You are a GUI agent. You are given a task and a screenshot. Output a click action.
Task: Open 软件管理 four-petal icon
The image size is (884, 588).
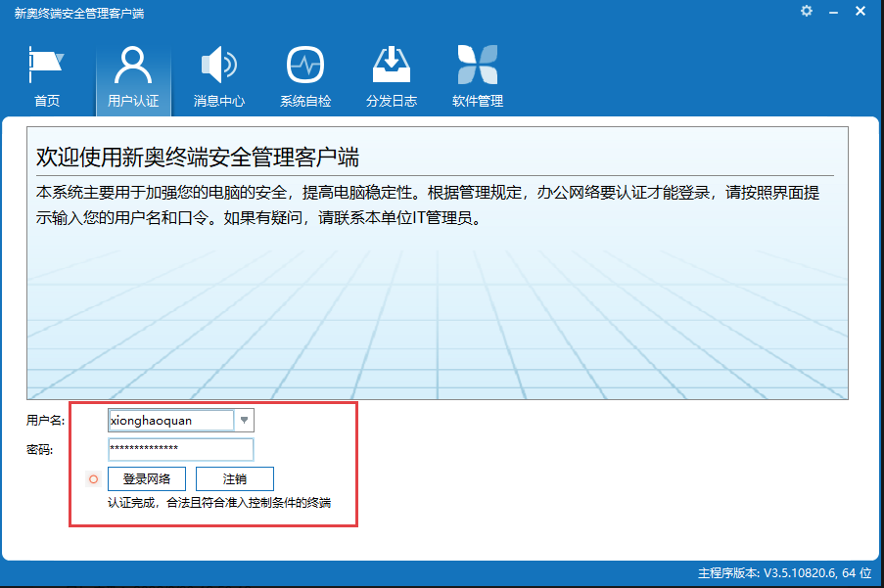tap(478, 65)
